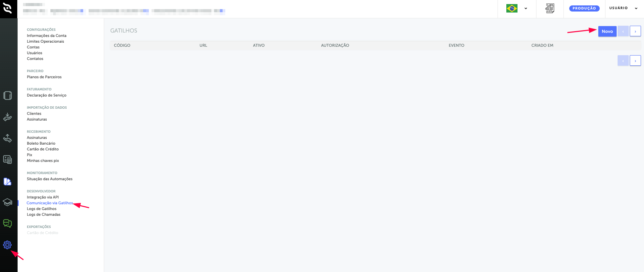
Task: Click the ATIVO column header
Action: tap(259, 45)
